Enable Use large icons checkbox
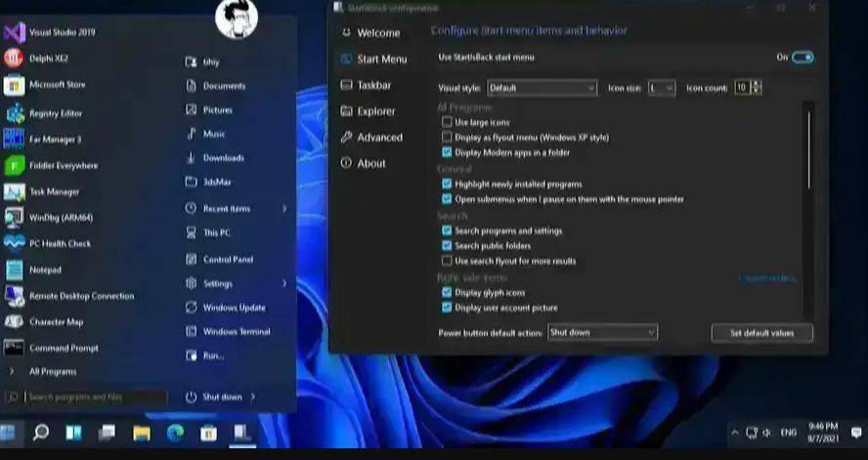868x460 pixels. pyautogui.click(x=447, y=122)
